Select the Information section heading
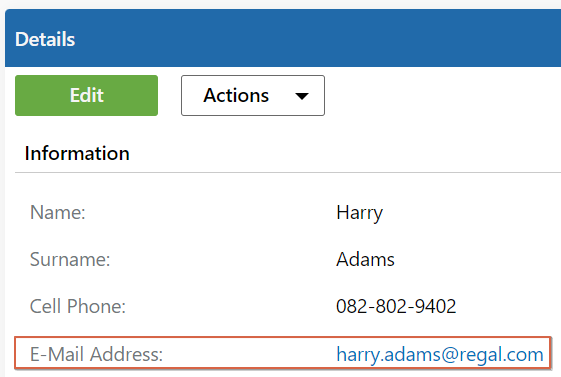This screenshot has height=377, width=561. [x=77, y=153]
